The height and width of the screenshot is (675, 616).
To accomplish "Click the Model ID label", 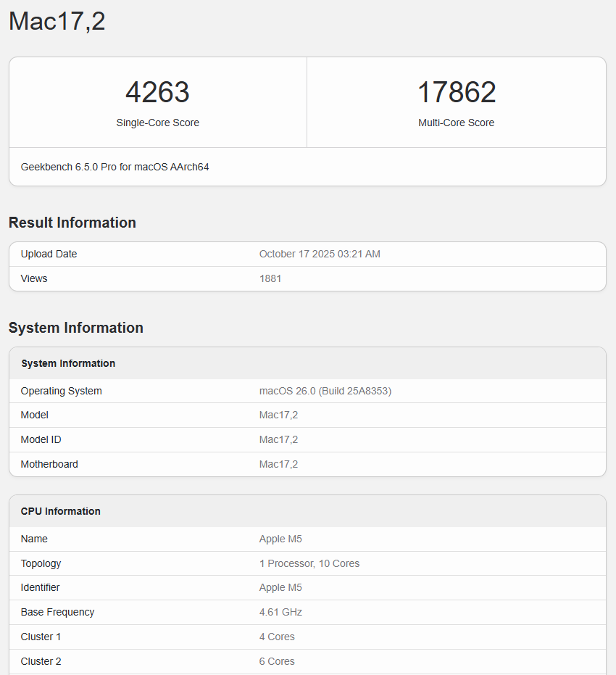I will tap(41, 439).
